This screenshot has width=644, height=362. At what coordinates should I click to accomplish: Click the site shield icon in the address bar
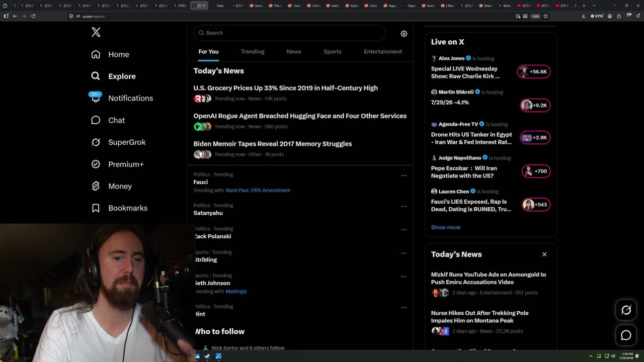pyautogui.click(x=71, y=16)
